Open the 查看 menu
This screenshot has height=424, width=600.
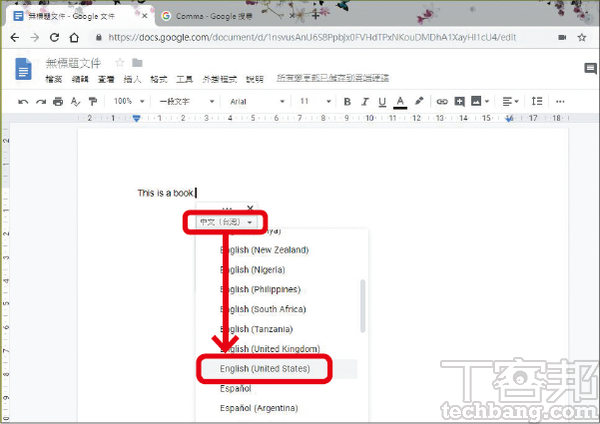pyautogui.click(x=106, y=79)
